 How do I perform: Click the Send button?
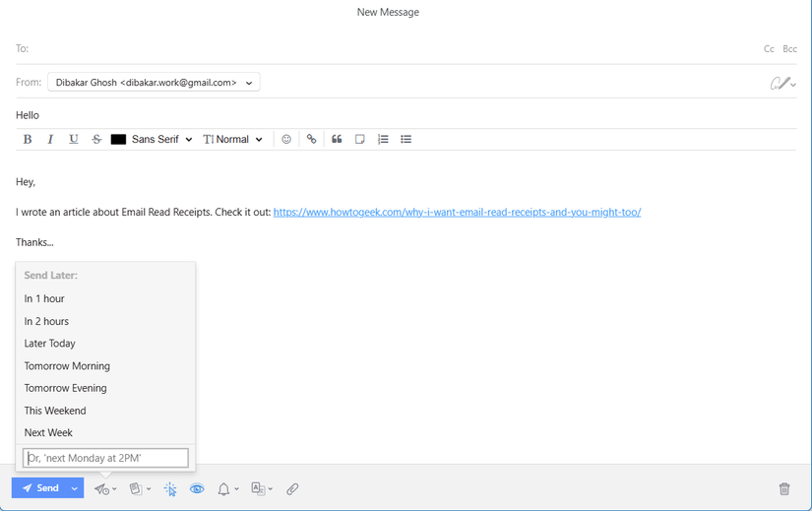[40, 487]
